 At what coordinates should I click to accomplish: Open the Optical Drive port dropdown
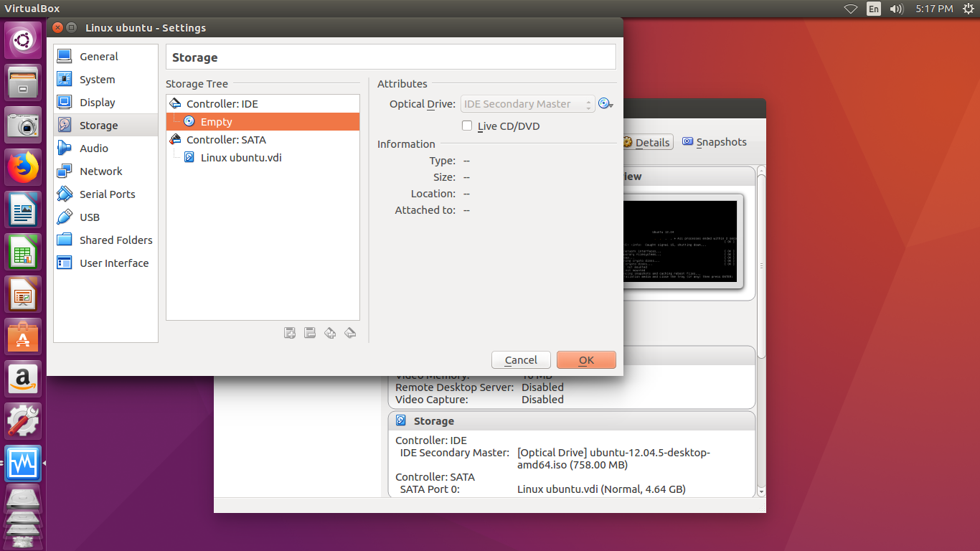527,104
